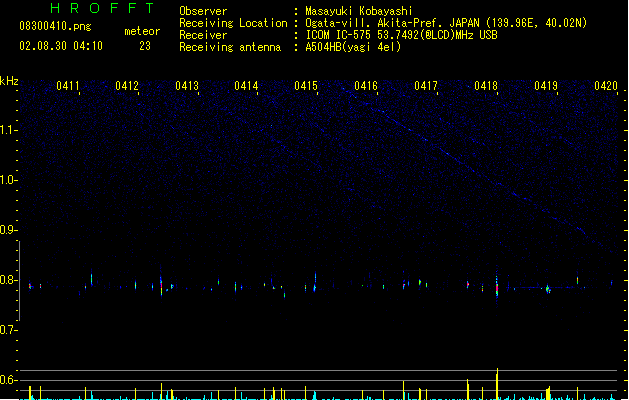Click the Receiver label
The width and height of the screenshot is (629, 400).
click(x=203, y=35)
